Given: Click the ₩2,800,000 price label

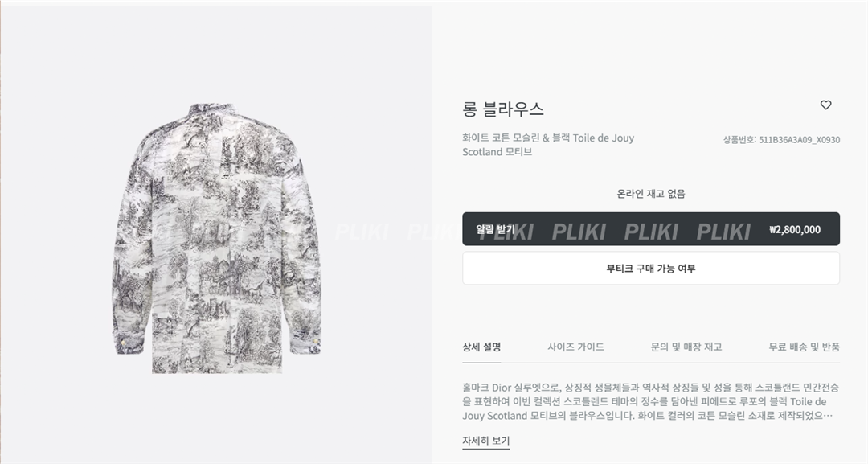Looking at the screenshot, I should [795, 230].
